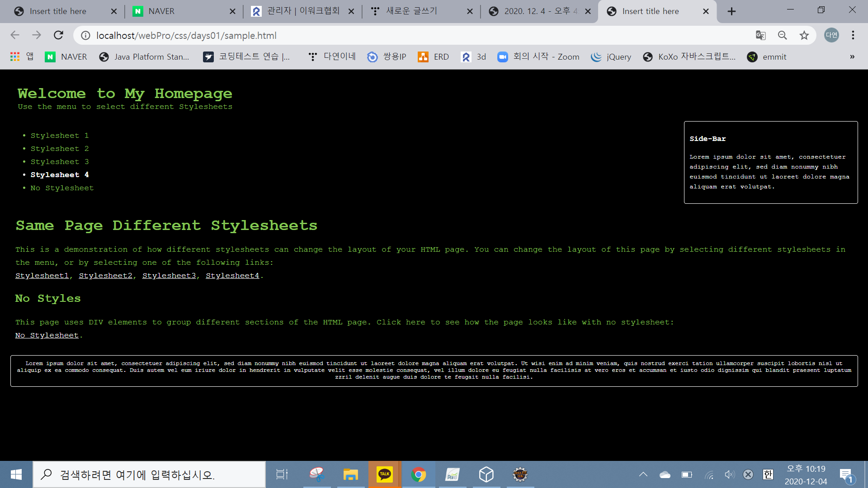The width and height of the screenshot is (868, 488).
Task: Expand the hidden bookmarks overflow chevron
Action: pos(852,56)
